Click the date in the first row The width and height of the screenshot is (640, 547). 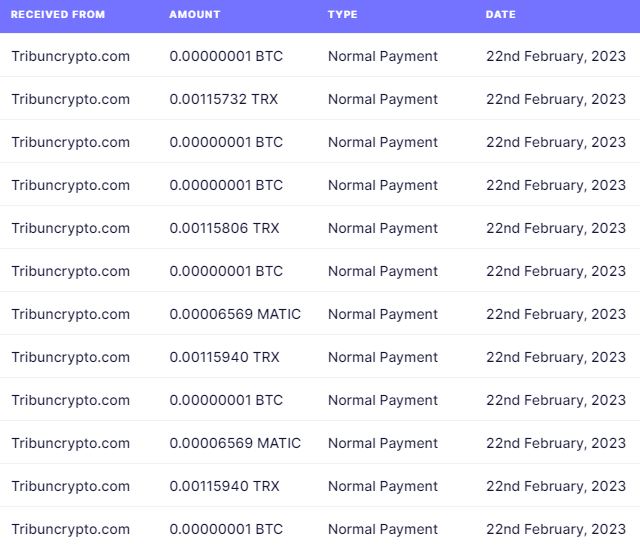[556, 56]
